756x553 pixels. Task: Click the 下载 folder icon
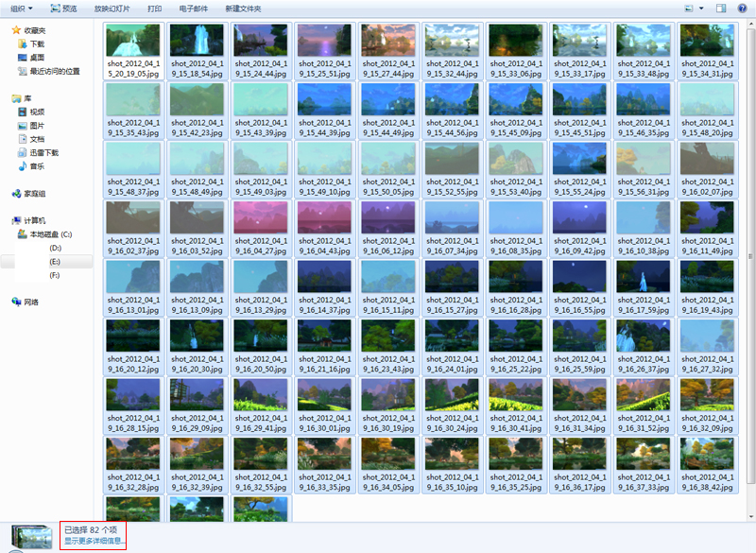tap(22, 43)
